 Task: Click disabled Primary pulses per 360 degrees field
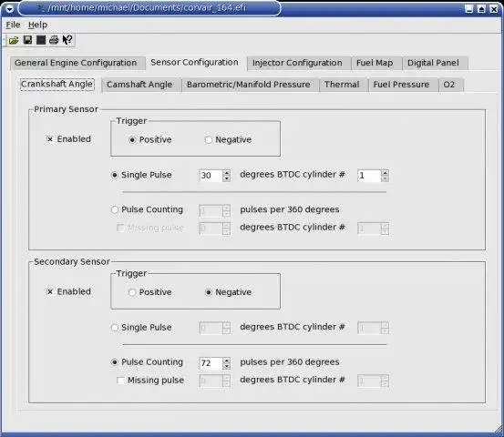tap(211, 210)
